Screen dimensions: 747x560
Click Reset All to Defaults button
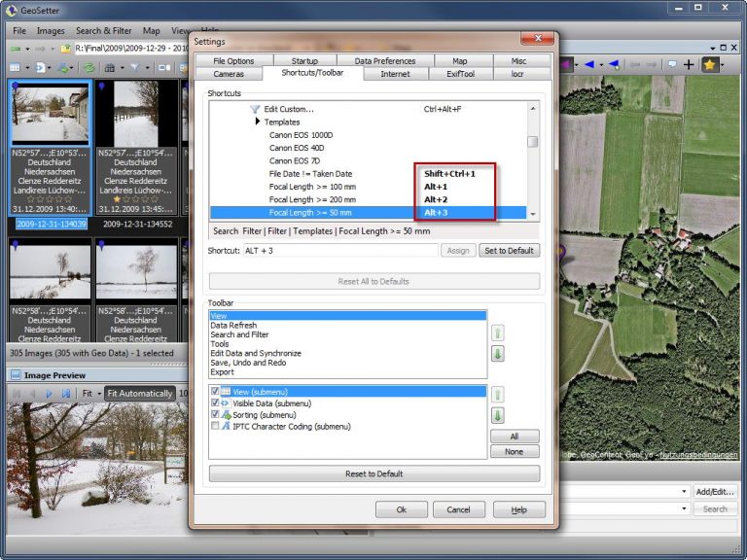[373, 282]
